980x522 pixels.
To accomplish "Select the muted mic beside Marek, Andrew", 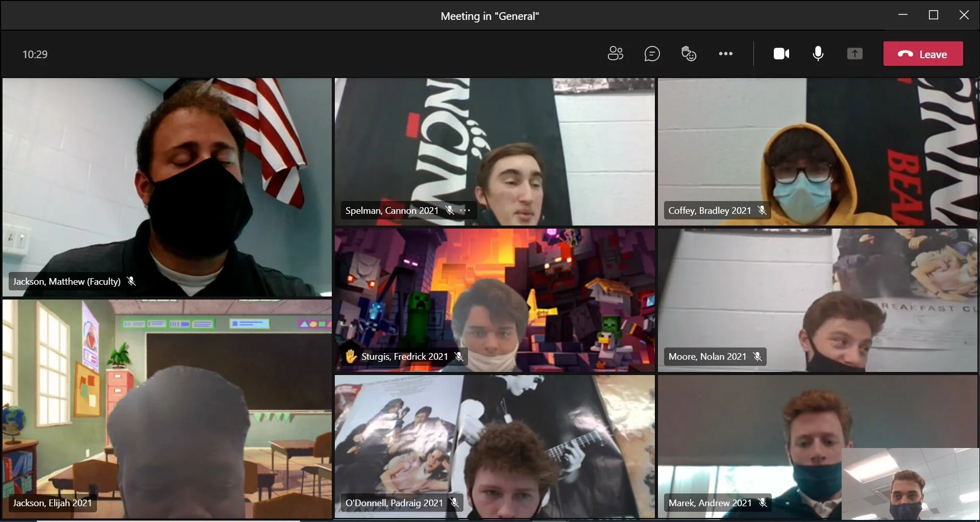I will 763,503.
